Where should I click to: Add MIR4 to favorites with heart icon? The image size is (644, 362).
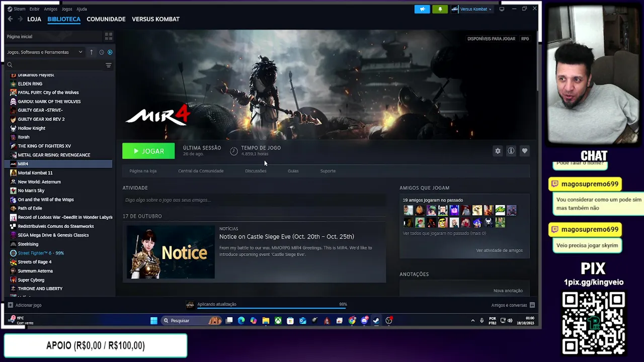coord(524,151)
